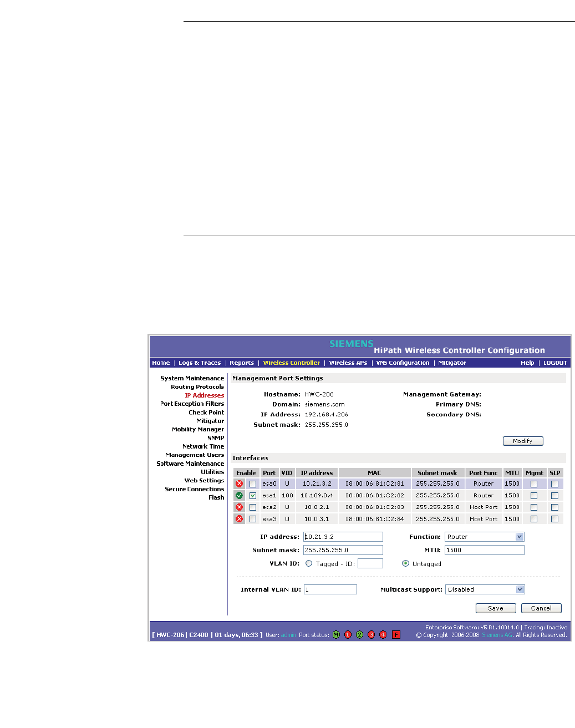Click the red disabled status icon for esa2
The width and height of the screenshot is (575, 728).
239,507
